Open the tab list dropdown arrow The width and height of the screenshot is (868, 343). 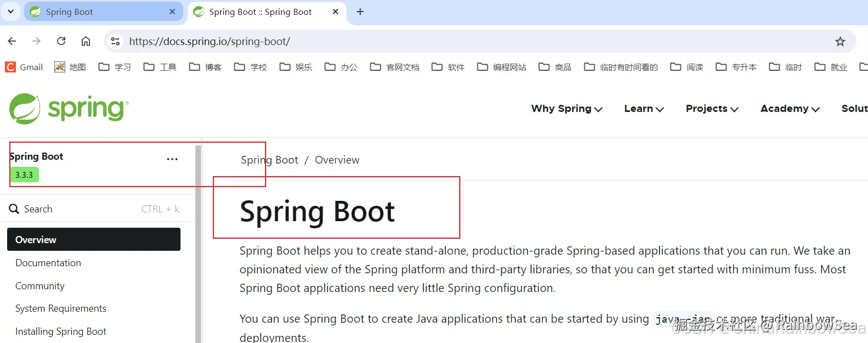(x=10, y=12)
